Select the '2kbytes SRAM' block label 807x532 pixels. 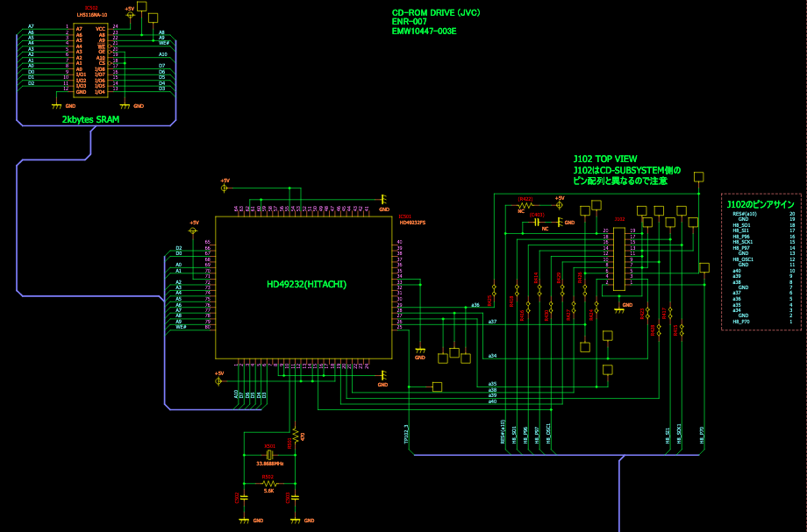point(90,118)
